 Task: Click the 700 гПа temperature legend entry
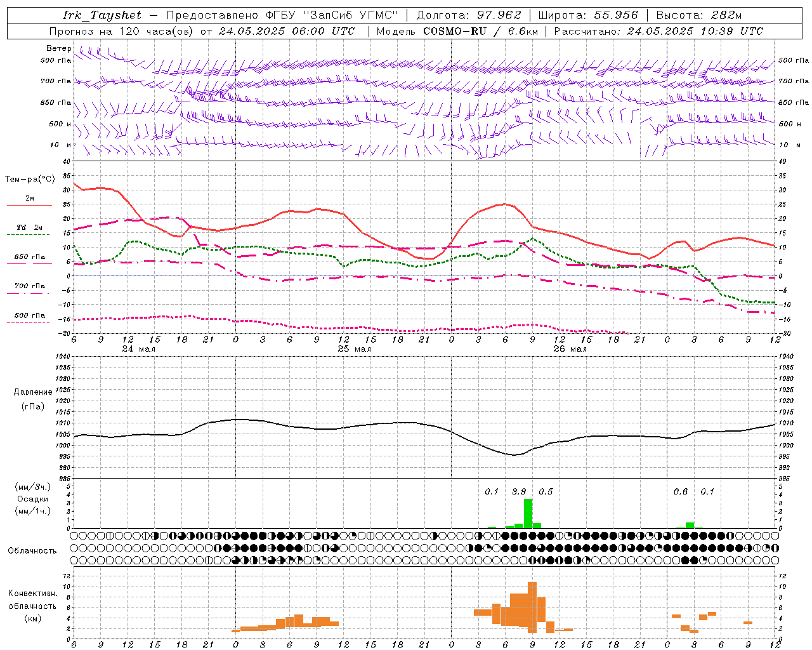pos(29,286)
